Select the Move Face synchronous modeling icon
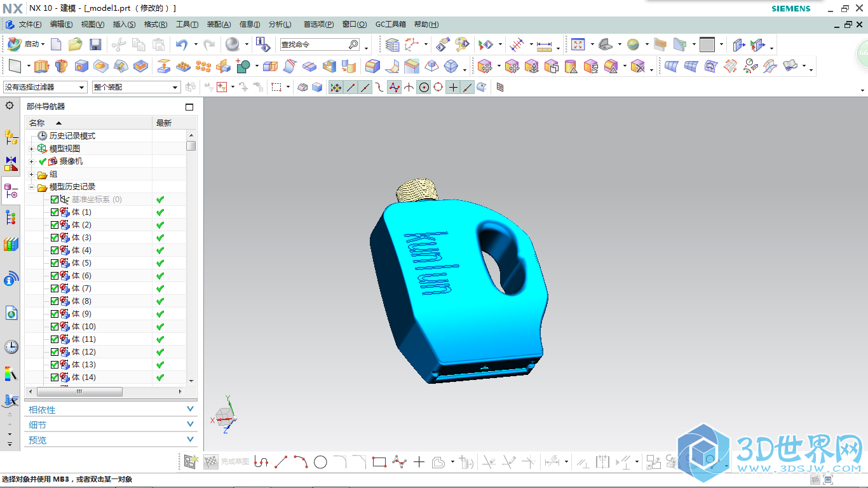This screenshot has height=488, width=868. point(485,66)
